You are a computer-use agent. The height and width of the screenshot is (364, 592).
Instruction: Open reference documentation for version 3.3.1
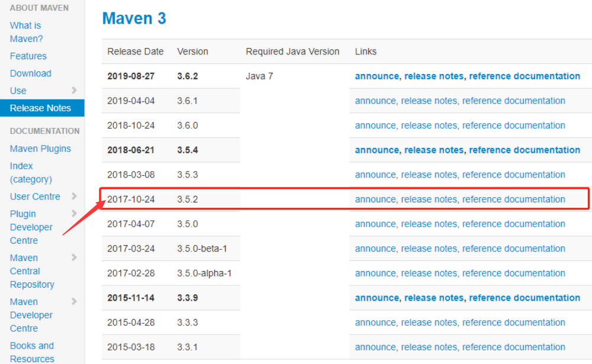tap(514, 347)
